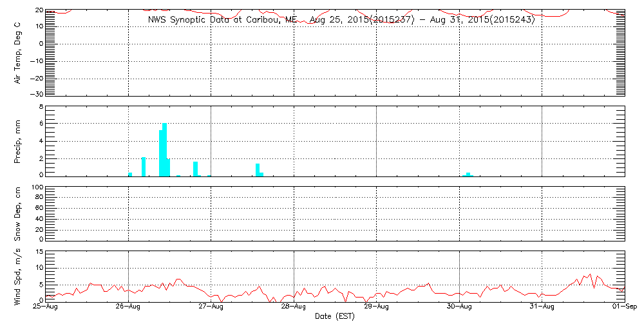Viewport: 644px width, 322px height.
Task: Click the tallest cyan precipitation bar
Action: point(165,149)
